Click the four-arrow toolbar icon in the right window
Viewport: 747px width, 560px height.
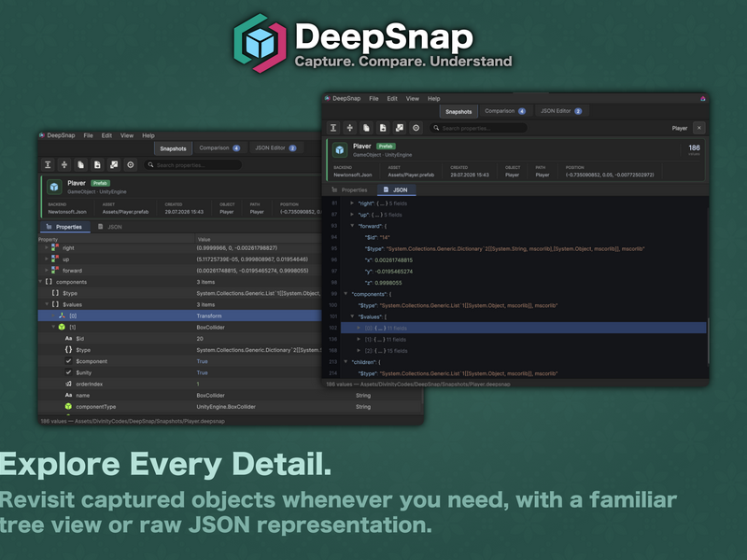349,128
